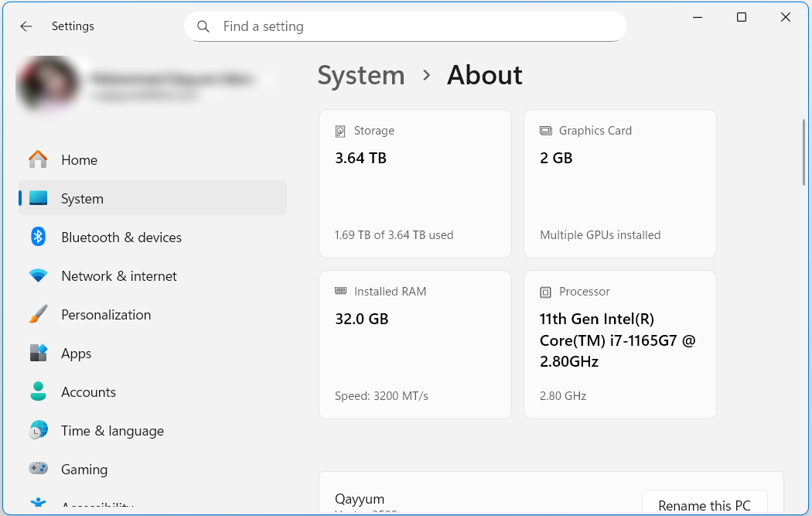Click the Time & language globe icon
This screenshot has height=516, width=812.
pyautogui.click(x=39, y=430)
